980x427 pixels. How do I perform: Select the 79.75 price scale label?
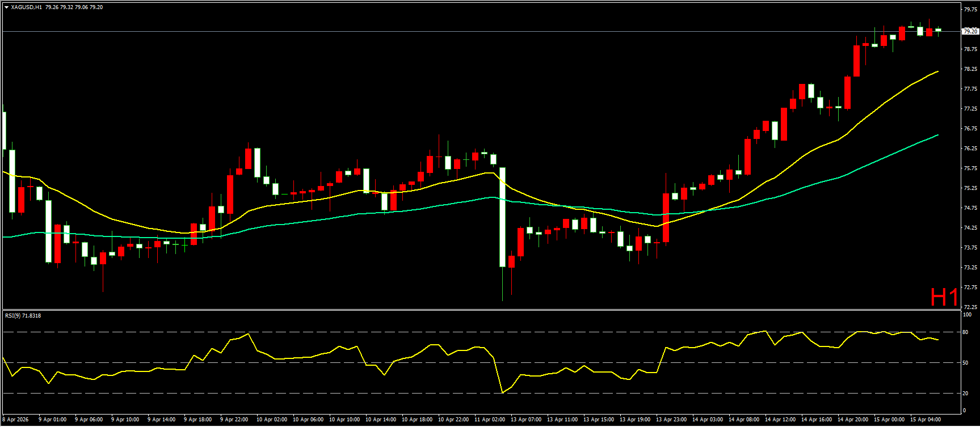tap(970, 9)
